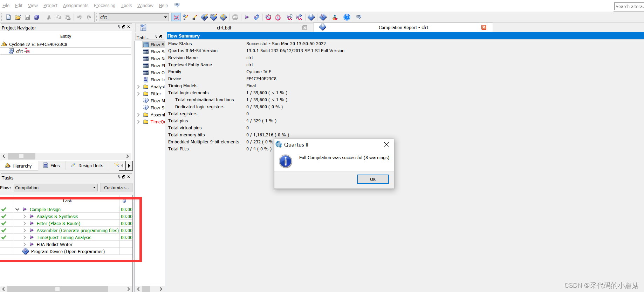Click the Save floppy disk icon
The height and width of the screenshot is (292, 644).
coord(27,17)
